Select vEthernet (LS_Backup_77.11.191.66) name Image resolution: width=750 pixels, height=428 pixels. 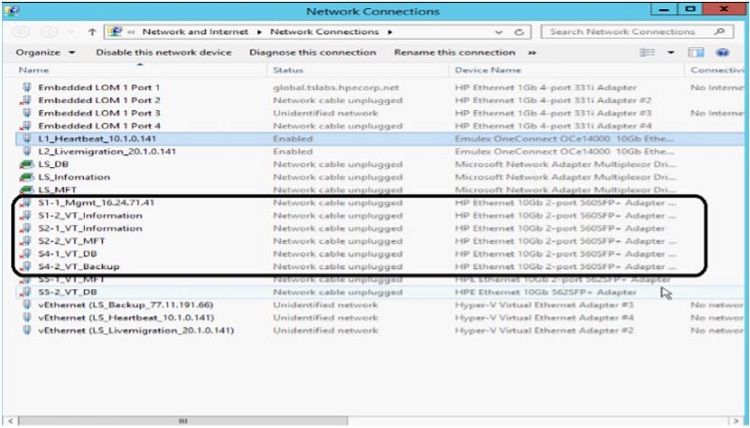(x=126, y=305)
